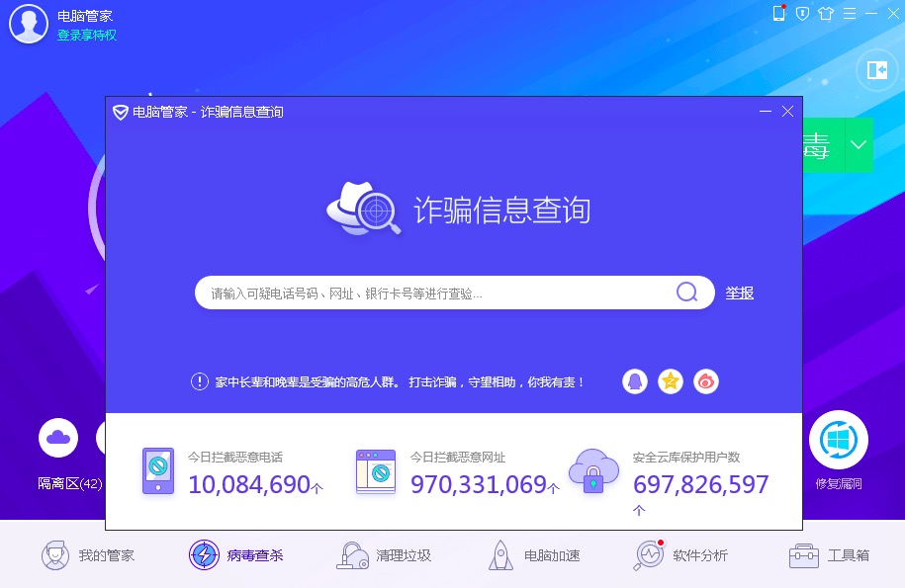This screenshot has width=905, height=588.
Task: Switch to the 清理垃圾 tab
Action: coord(384,555)
